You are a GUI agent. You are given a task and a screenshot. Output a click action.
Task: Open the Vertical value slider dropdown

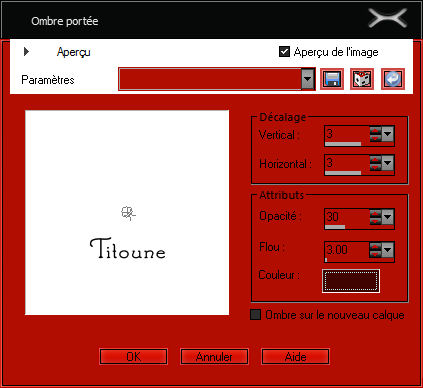(388, 134)
